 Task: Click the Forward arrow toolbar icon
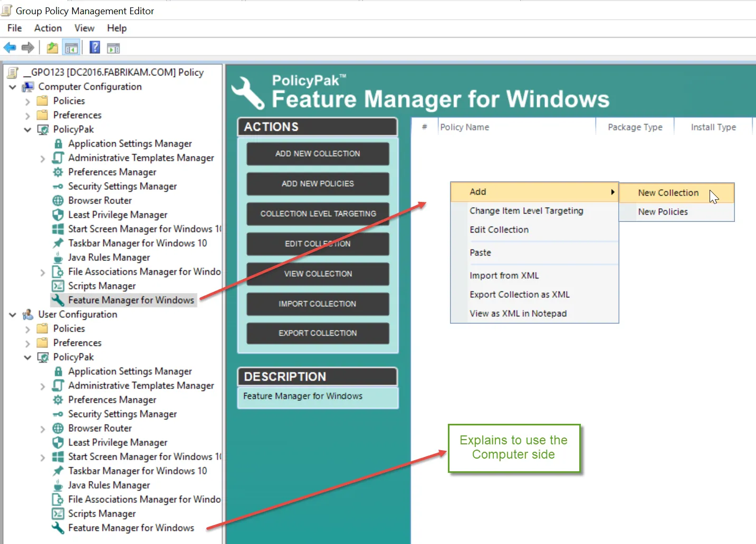pyautogui.click(x=27, y=48)
